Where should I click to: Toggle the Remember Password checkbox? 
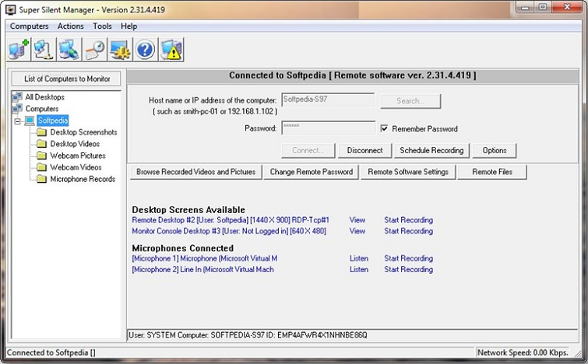click(x=385, y=129)
